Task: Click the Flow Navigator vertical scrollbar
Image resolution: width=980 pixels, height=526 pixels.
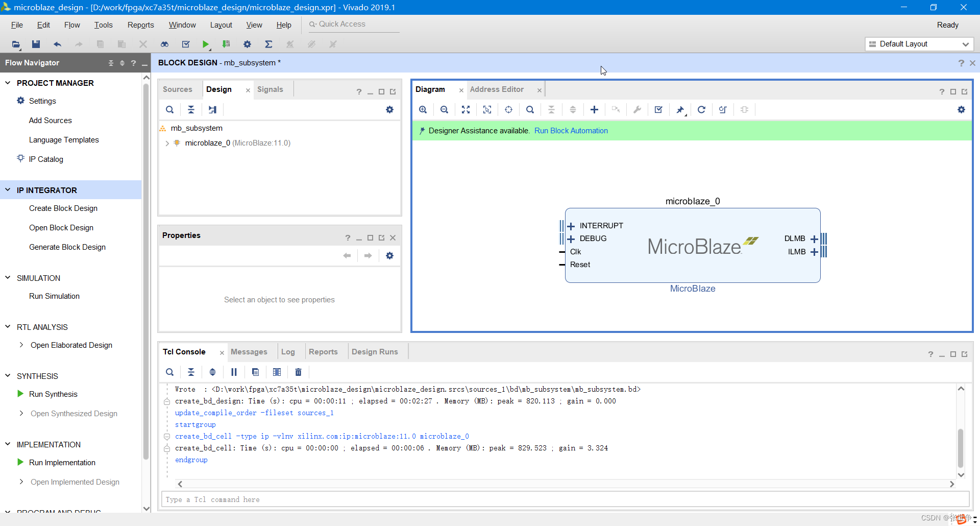Action: coord(146,271)
